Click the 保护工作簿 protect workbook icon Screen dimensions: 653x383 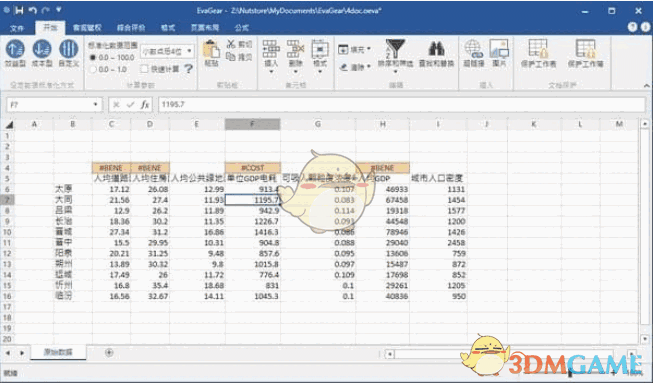pos(586,48)
